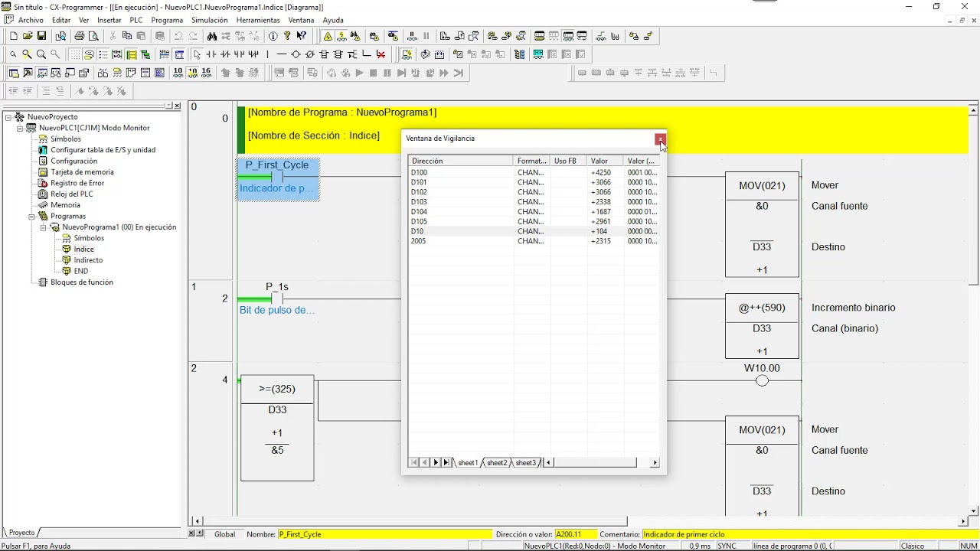Click the Open file toolbar icon
Image resolution: width=980 pixels, height=551 pixels.
28,36
